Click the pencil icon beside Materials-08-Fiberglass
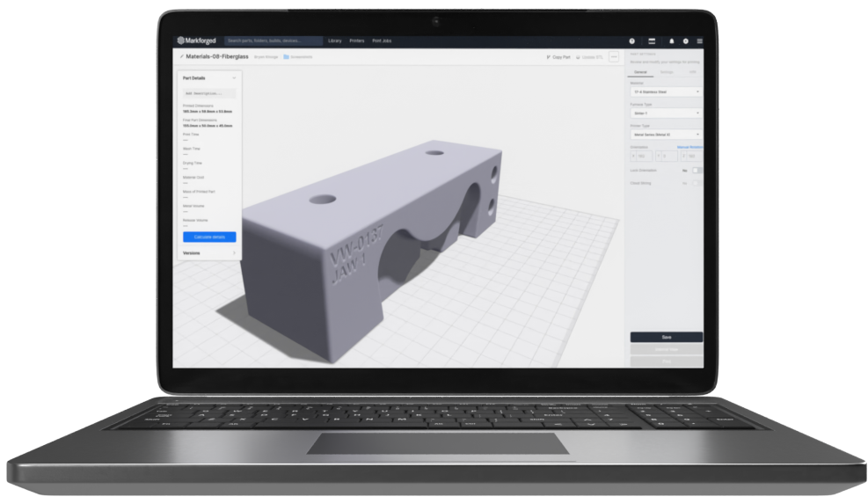This screenshot has width=868, height=504. (181, 56)
